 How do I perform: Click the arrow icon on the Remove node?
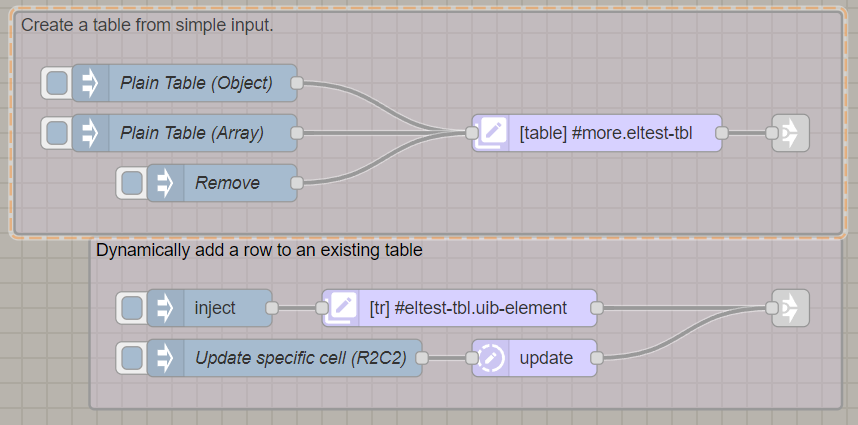click(x=165, y=183)
